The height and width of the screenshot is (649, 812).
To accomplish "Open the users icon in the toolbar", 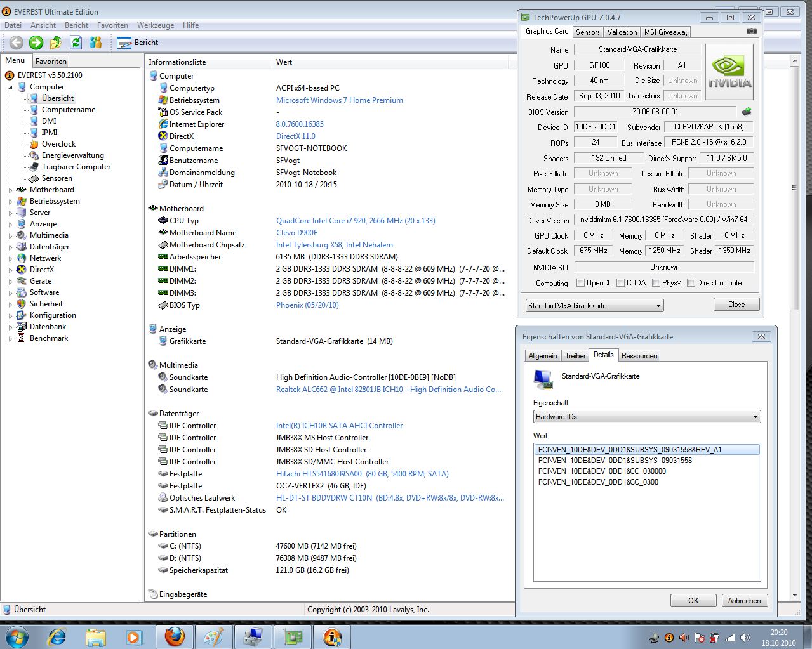I will click(x=96, y=43).
